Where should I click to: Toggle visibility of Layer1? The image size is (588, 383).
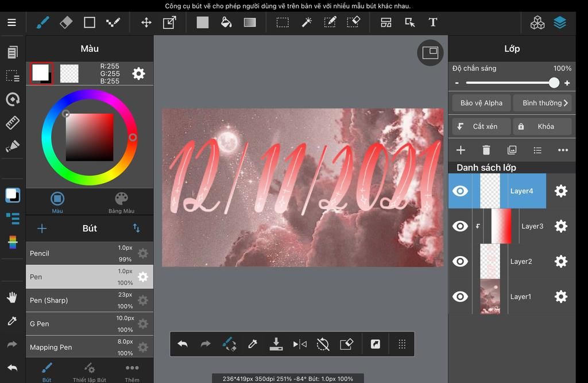(x=460, y=297)
